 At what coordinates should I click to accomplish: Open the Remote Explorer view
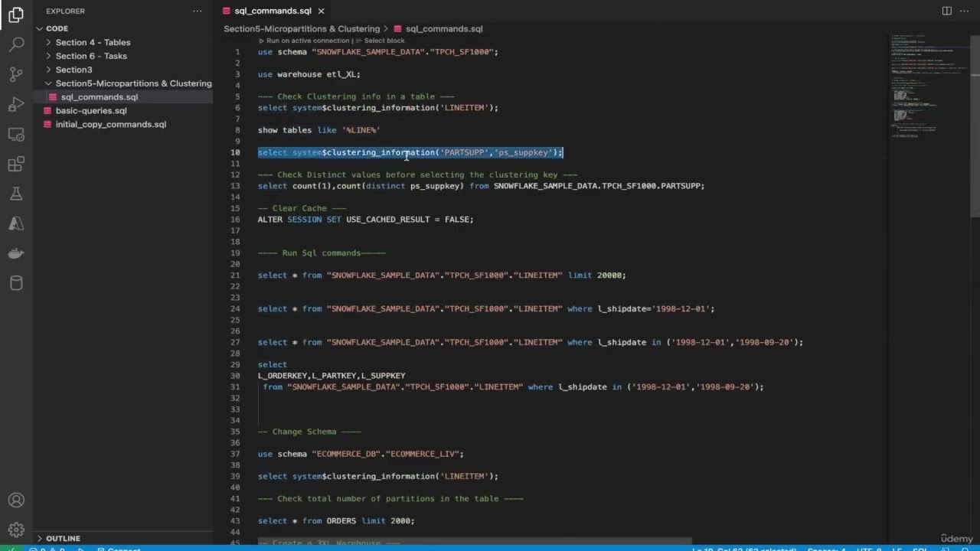[x=16, y=134]
